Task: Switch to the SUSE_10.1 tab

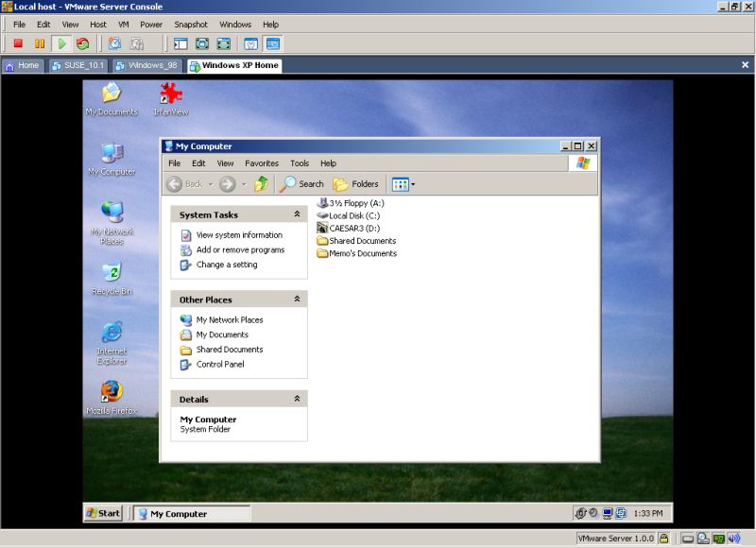Action: coord(80,65)
